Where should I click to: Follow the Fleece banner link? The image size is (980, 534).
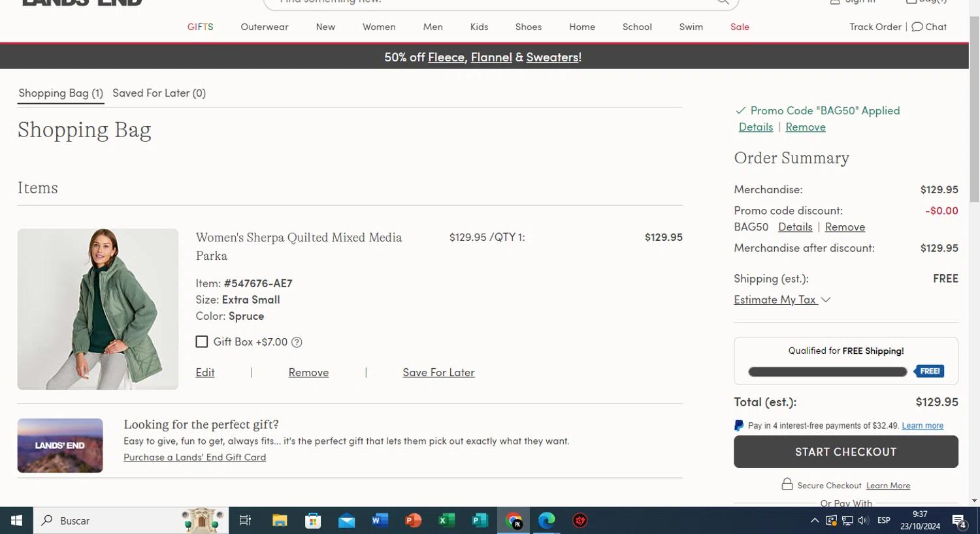[x=446, y=57]
